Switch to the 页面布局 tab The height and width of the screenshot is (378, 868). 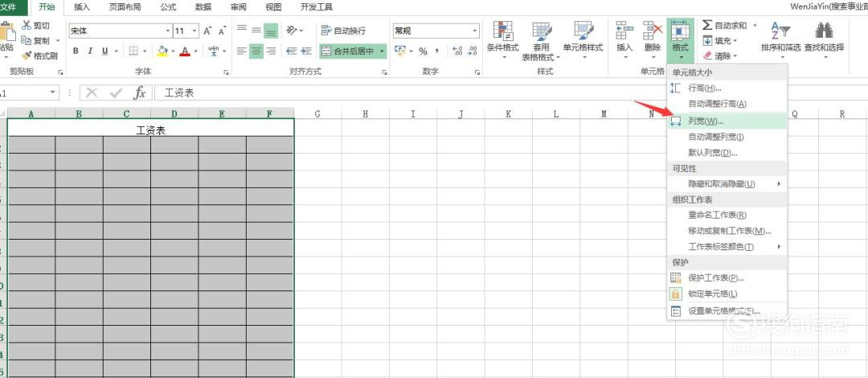pos(125,7)
